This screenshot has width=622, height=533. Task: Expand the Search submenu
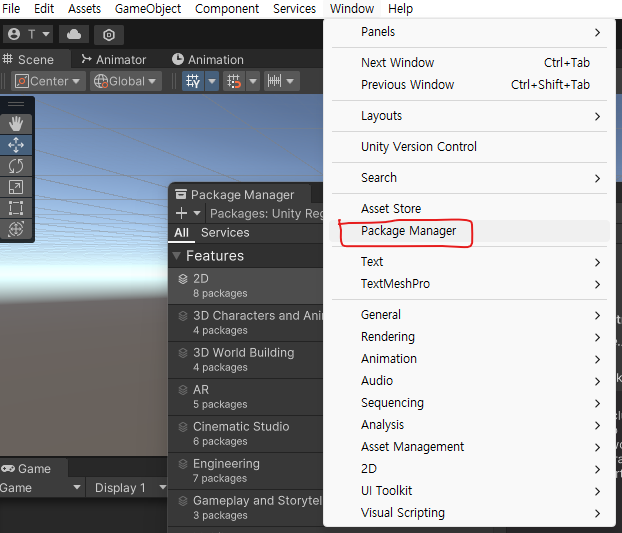[x=469, y=178]
